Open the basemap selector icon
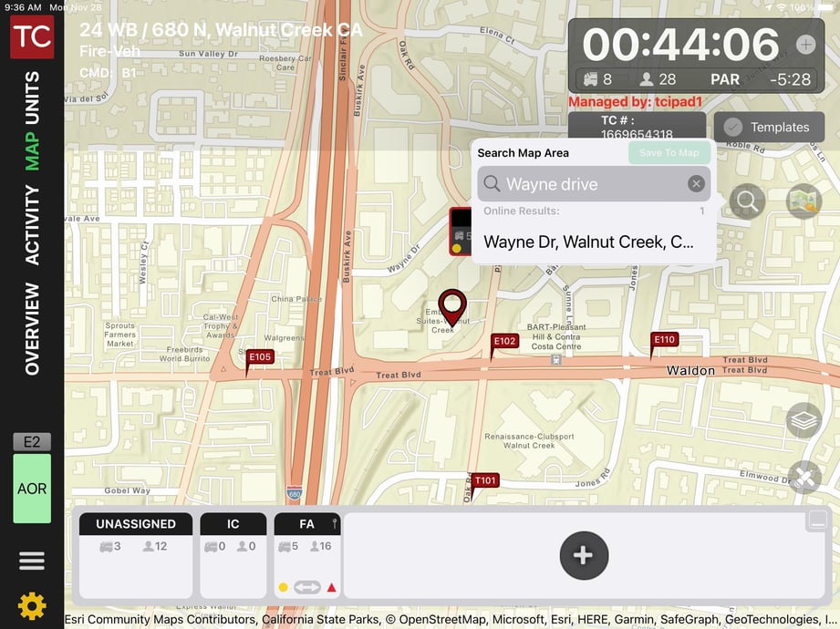 (804, 201)
